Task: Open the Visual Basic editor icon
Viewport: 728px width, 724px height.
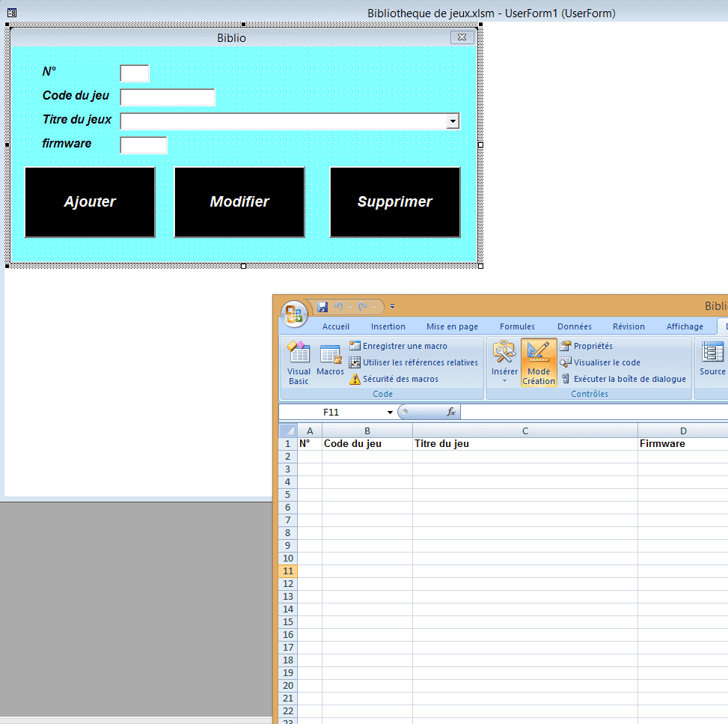Action: click(299, 363)
